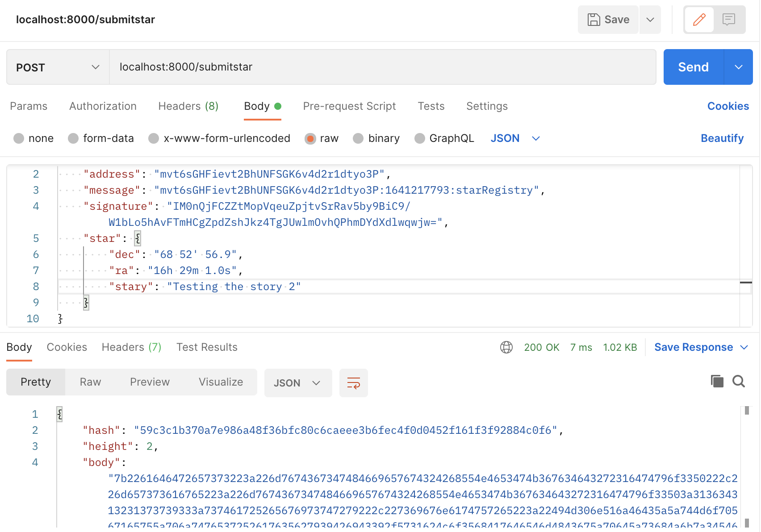Viewport: 761px width, 532px height.
Task: Click the 200 OK status
Action: [x=542, y=347]
